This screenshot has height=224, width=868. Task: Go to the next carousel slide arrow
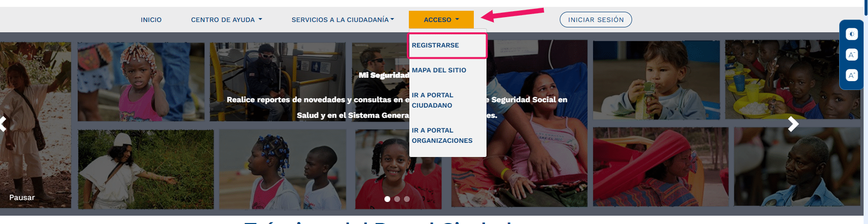[x=793, y=124]
